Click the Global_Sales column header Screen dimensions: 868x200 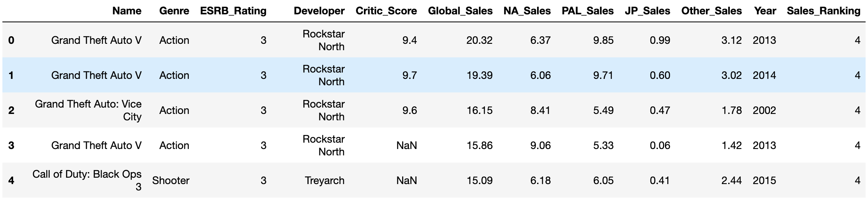click(x=460, y=11)
